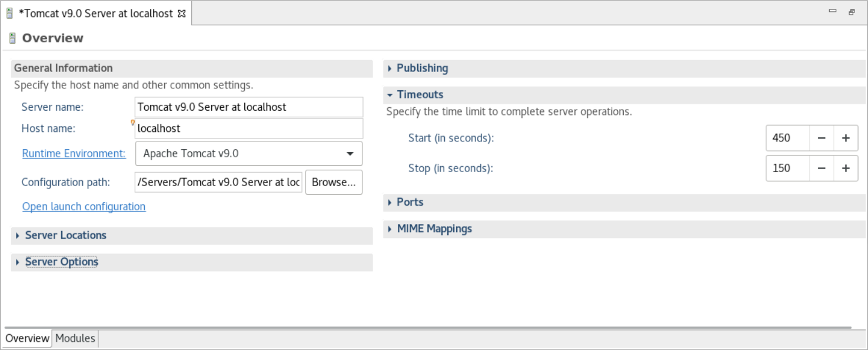Decrement the Stop timeout using minus button
Viewport: 868px width, 350px height.
[822, 168]
